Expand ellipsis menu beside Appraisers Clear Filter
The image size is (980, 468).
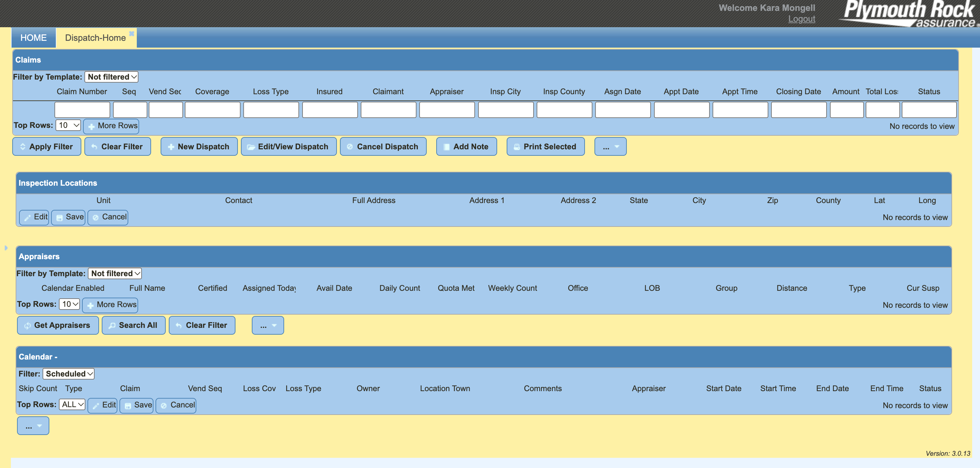(268, 325)
